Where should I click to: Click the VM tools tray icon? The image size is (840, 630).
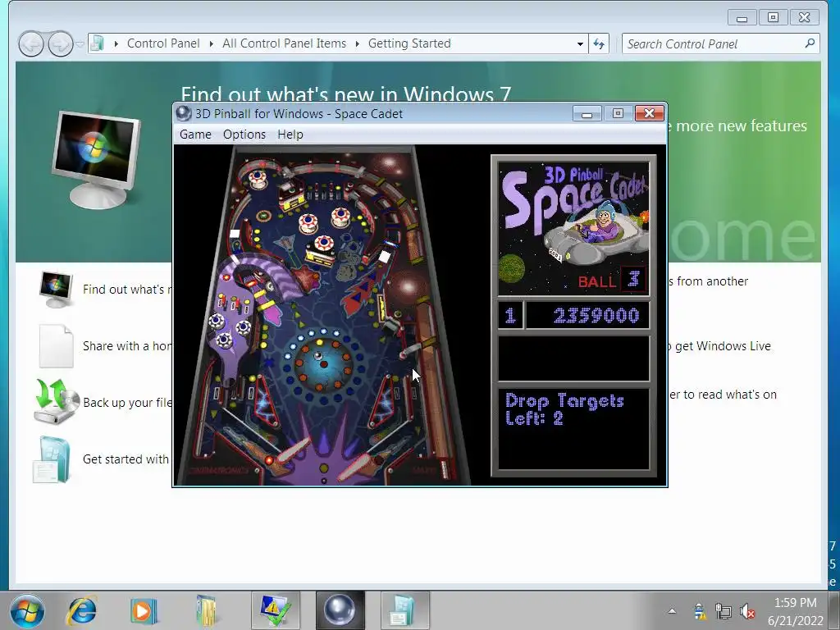point(699,611)
